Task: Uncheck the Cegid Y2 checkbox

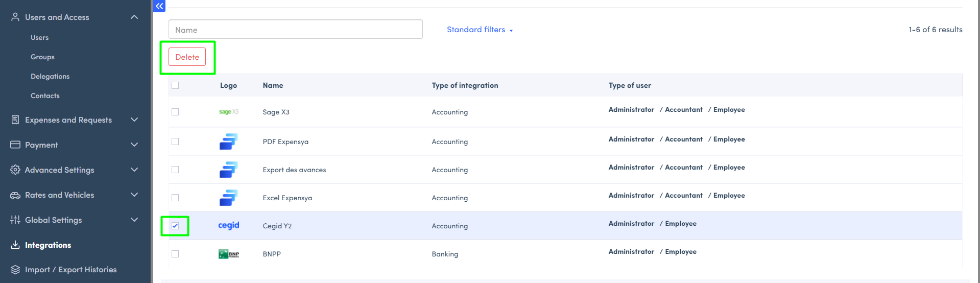Action: [x=175, y=226]
